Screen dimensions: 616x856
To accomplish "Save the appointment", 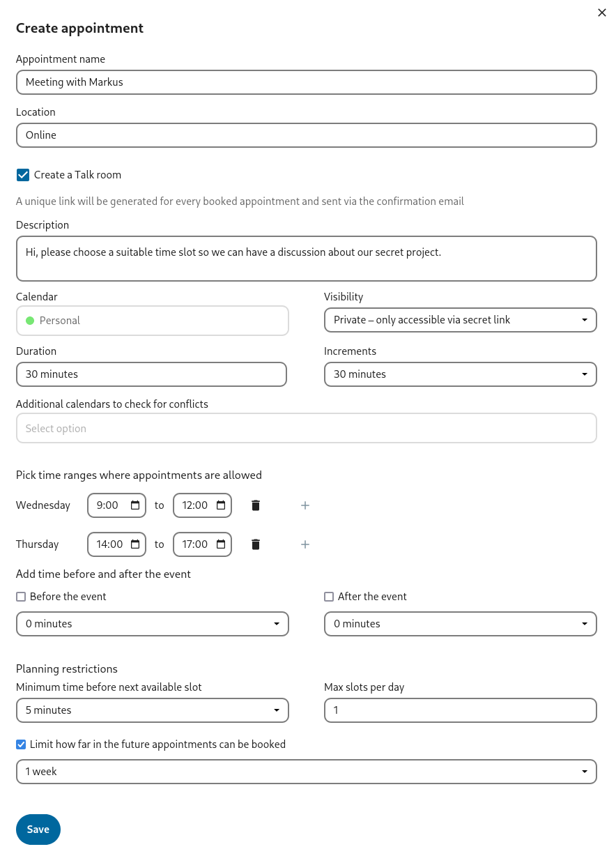I will coord(38,830).
